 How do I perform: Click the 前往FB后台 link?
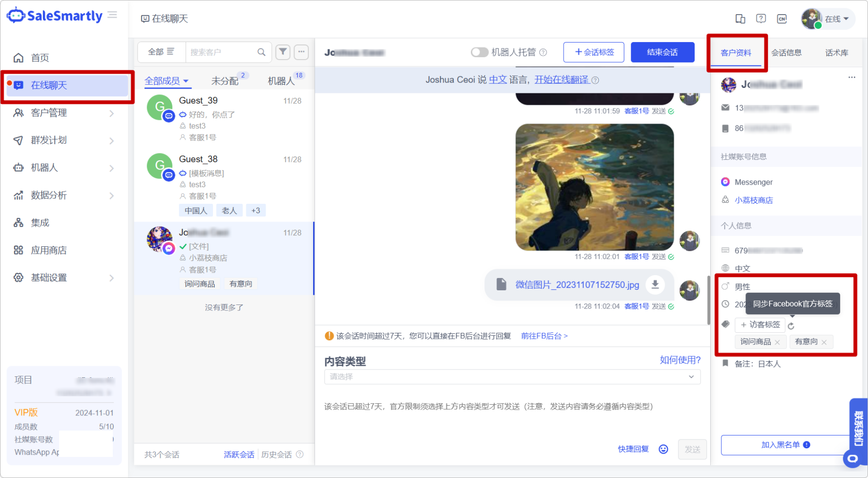544,336
